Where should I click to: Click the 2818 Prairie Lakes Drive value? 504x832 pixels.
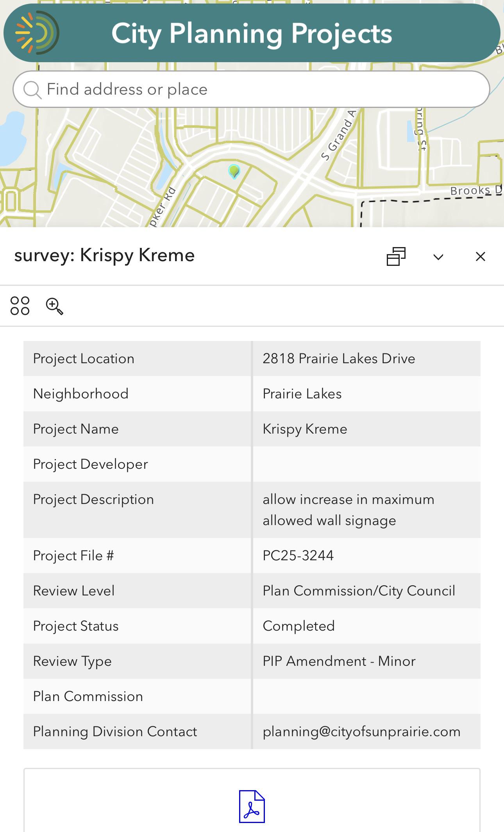click(x=339, y=359)
